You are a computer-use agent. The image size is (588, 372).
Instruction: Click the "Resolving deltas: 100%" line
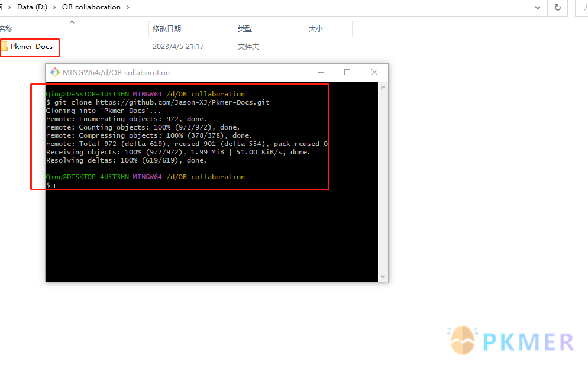tap(127, 160)
